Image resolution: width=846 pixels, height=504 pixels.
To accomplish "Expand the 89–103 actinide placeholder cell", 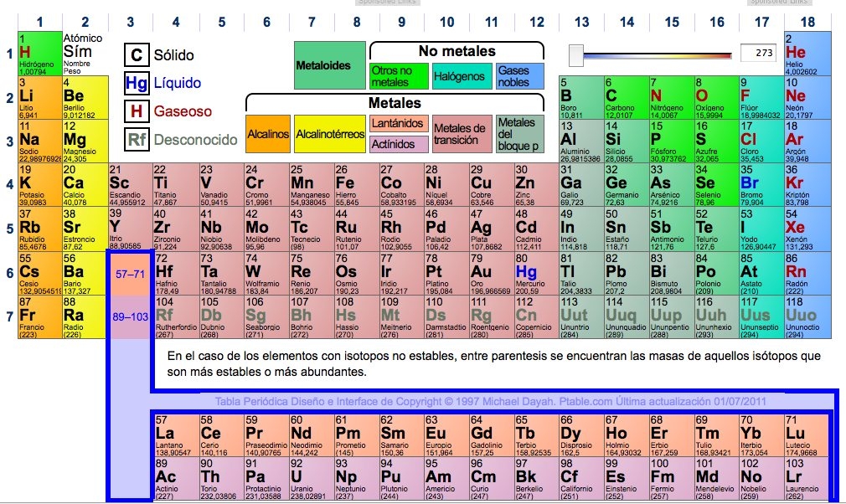I will click(x=129, y=316).
